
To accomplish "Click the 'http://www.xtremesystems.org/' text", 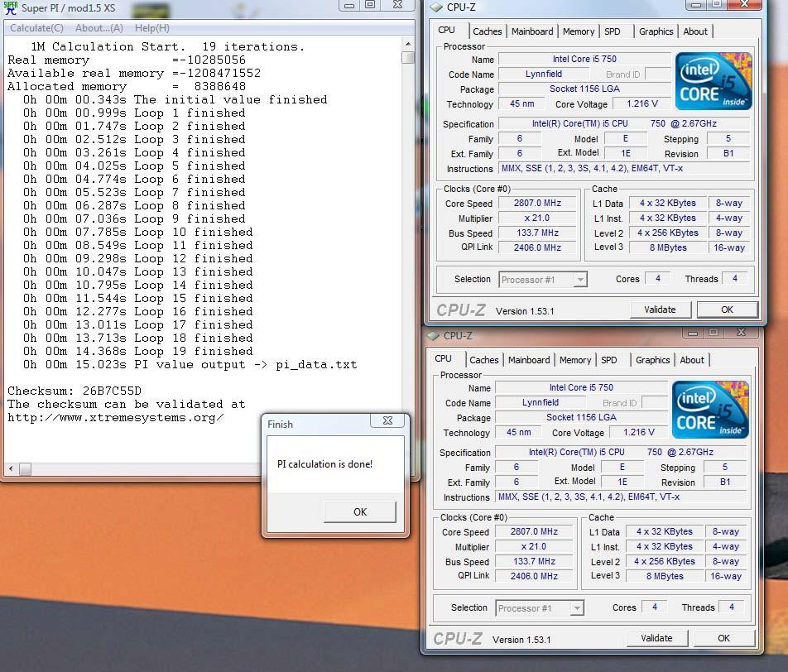I will point(115,418).
